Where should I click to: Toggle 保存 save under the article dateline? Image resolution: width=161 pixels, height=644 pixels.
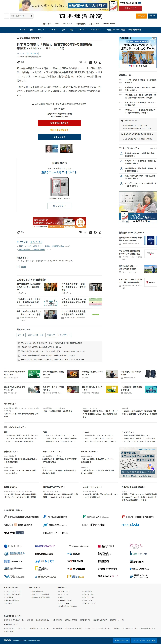tap(21, 62)
